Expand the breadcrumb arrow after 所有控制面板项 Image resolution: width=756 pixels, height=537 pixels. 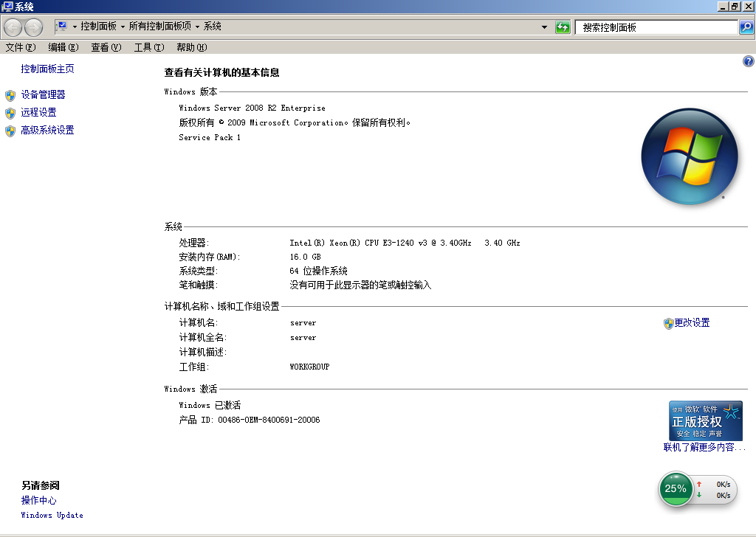point(197,27)
